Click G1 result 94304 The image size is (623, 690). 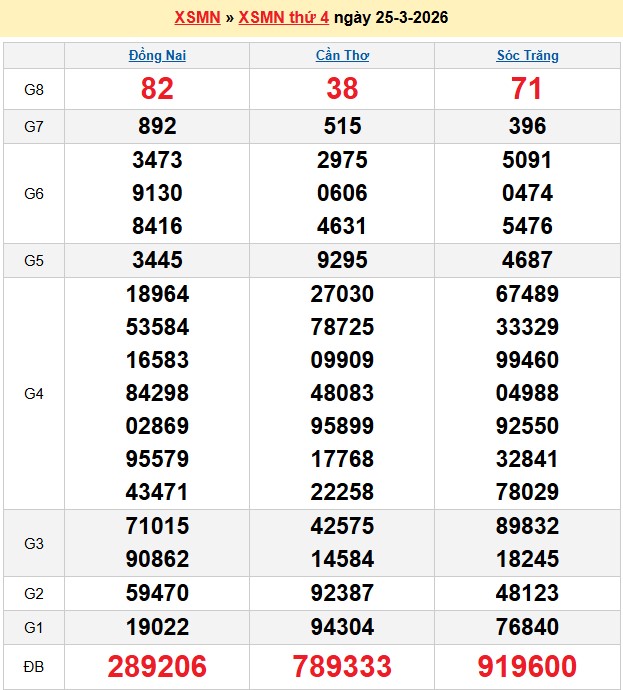pos(342,627)
